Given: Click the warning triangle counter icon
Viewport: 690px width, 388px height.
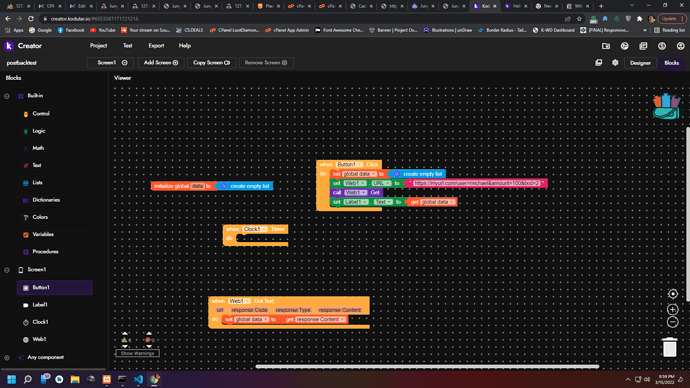Looking at the screenshot, I should 125,340.
